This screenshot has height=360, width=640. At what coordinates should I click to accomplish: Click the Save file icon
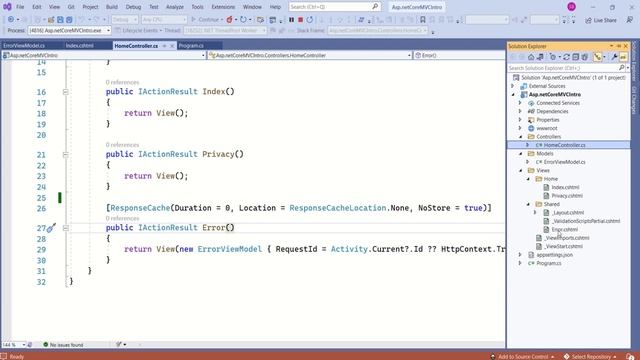pos(60,20)
